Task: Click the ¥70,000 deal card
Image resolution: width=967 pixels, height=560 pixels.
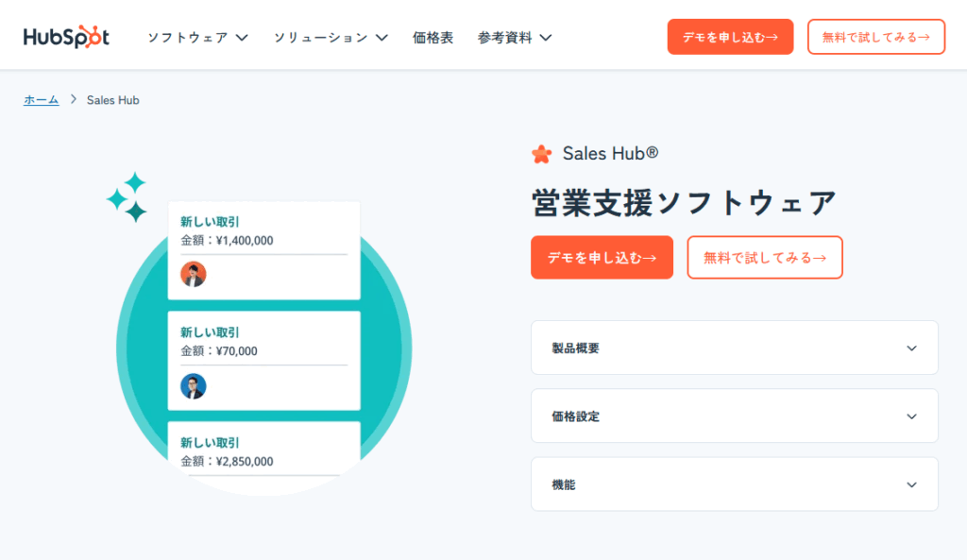Action: (264, 361)
